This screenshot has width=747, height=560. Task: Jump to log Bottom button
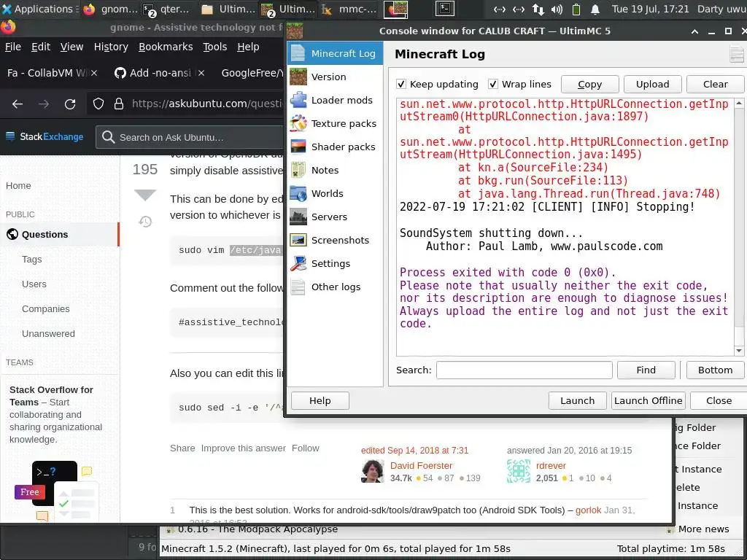click(716, 370)
